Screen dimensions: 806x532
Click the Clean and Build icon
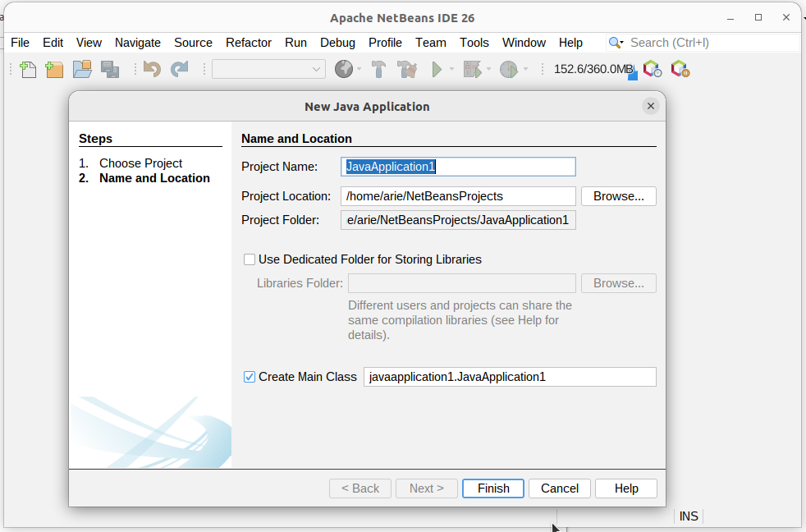click(407, 69)
